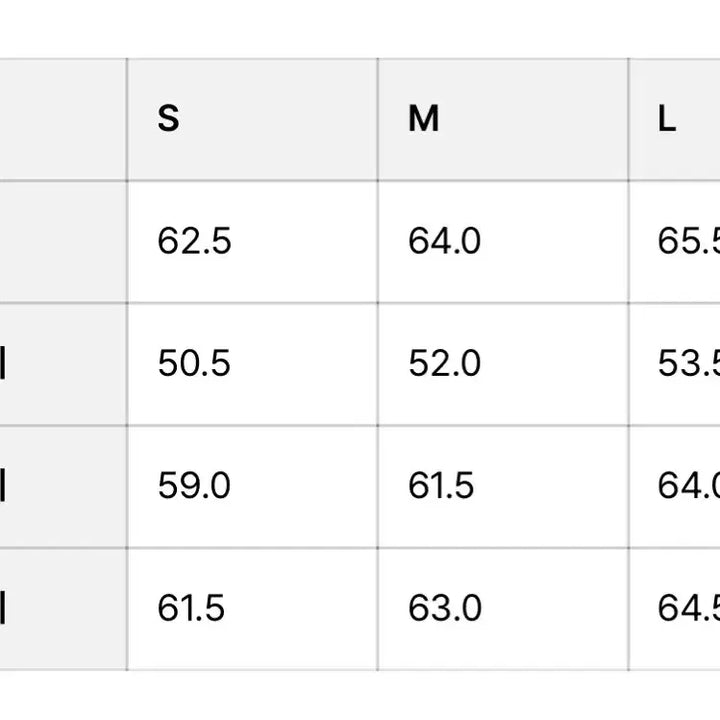
Task: Click the row label cell beside 62.5
Action: [62, 241]
